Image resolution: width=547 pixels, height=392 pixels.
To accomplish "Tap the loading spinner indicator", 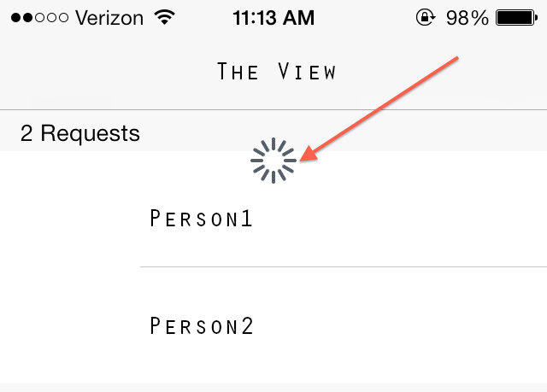I will pos(273,161).
